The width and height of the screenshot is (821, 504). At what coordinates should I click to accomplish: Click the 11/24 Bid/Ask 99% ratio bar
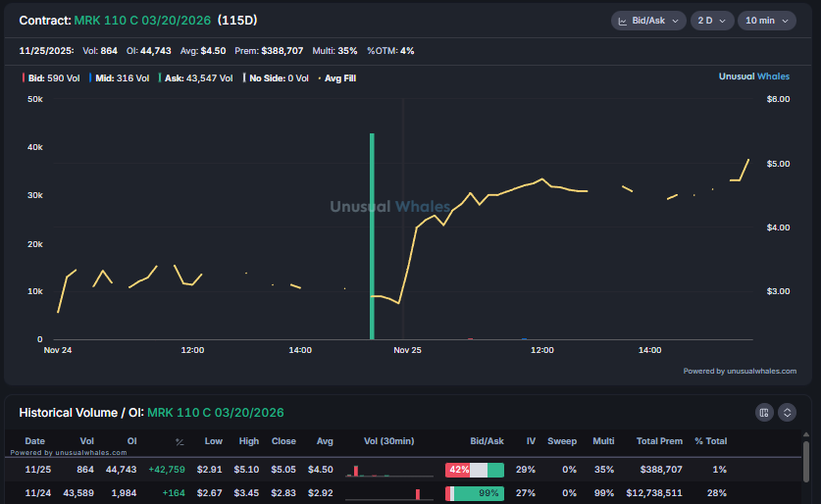[474, 493]
